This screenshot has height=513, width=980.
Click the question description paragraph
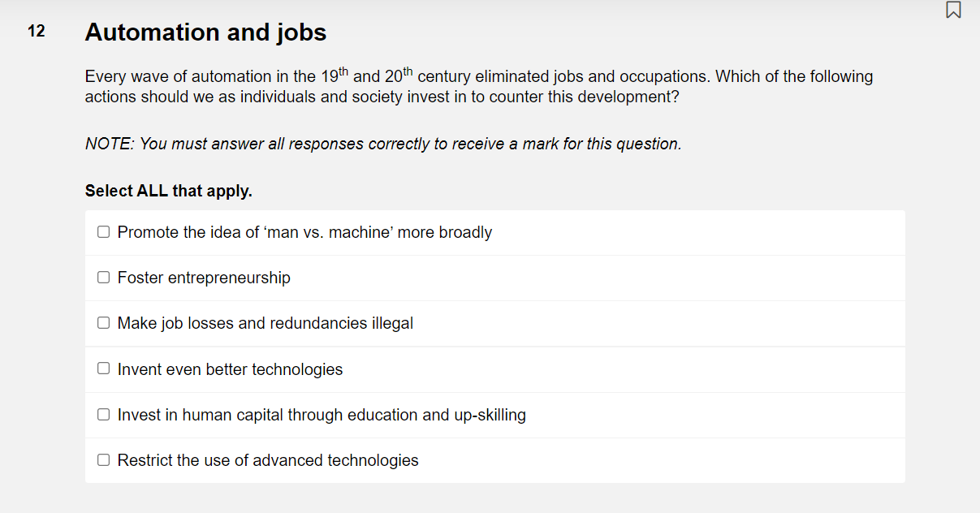(x=477, y=85)
